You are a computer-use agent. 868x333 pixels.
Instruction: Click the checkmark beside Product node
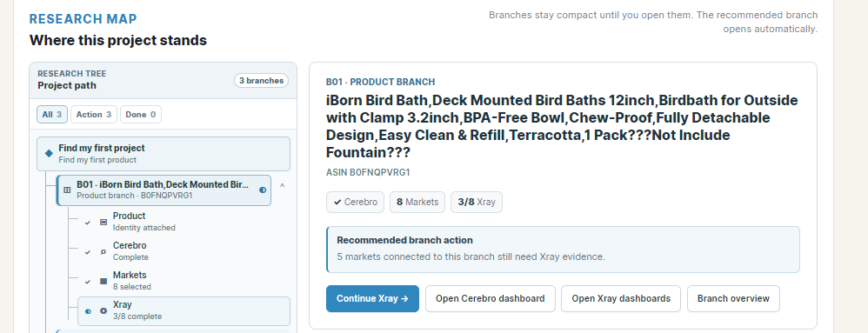click(x=88, y=223)
